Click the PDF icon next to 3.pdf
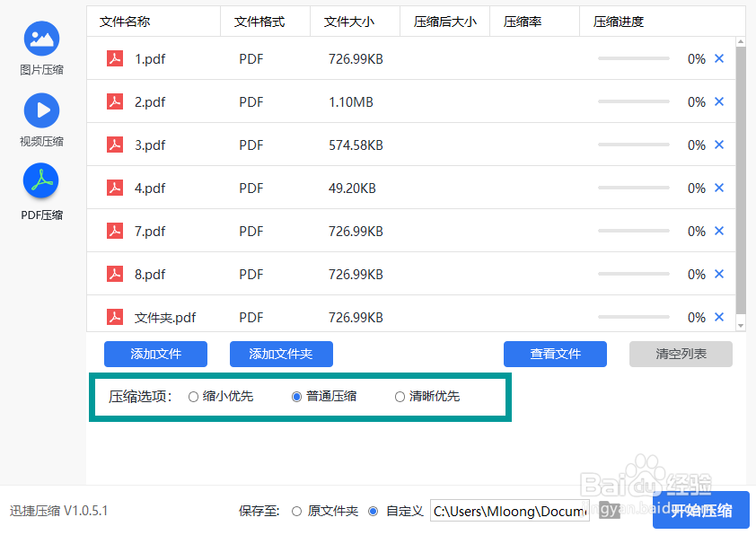Screen dimensions: 756x535 (x=114, y=145)
